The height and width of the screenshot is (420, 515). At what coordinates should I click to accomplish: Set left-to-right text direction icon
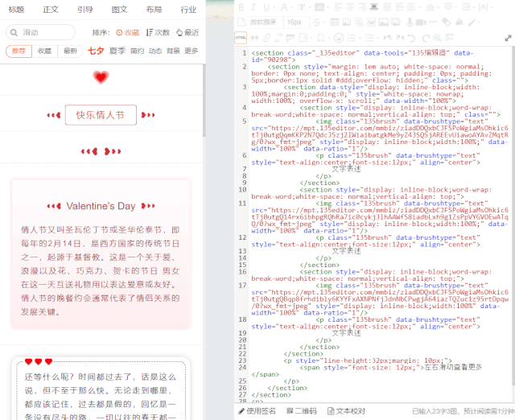(388, 38)
